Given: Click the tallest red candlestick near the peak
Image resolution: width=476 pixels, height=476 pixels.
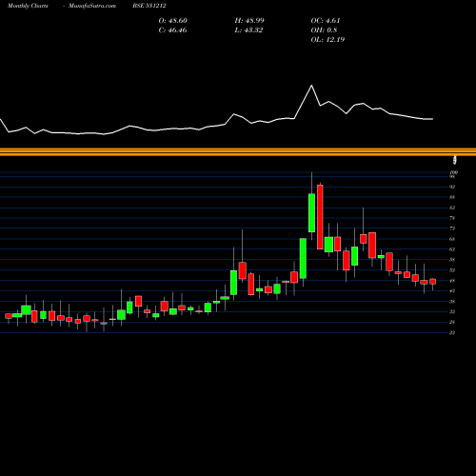Looking at the screenshot, I should pos(320,217).
